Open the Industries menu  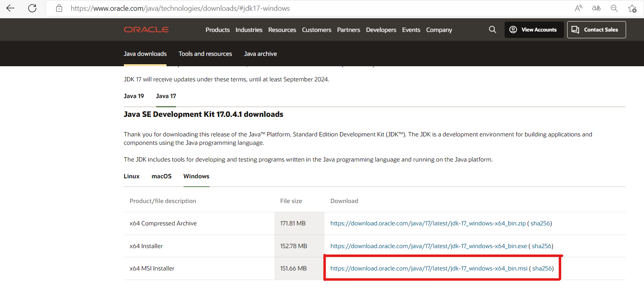(x=249, y=30)
